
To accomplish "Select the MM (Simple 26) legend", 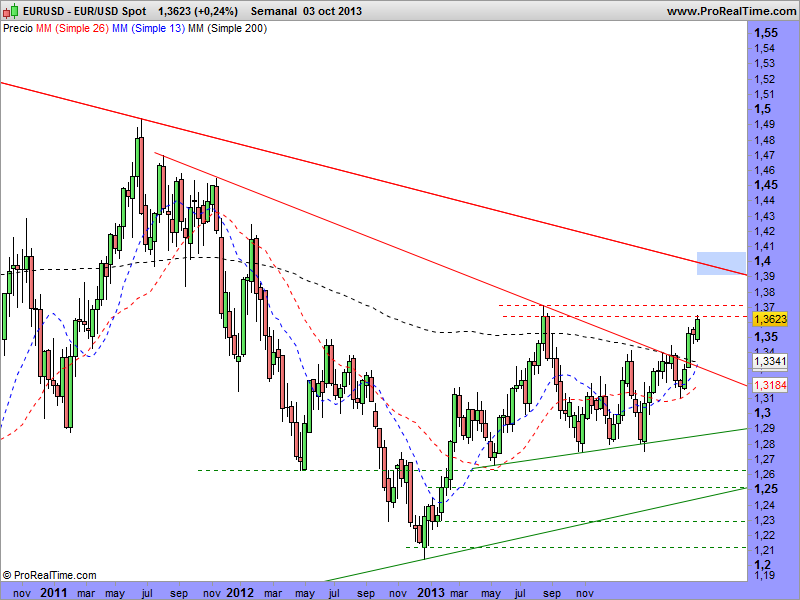I will pos(72,29).
